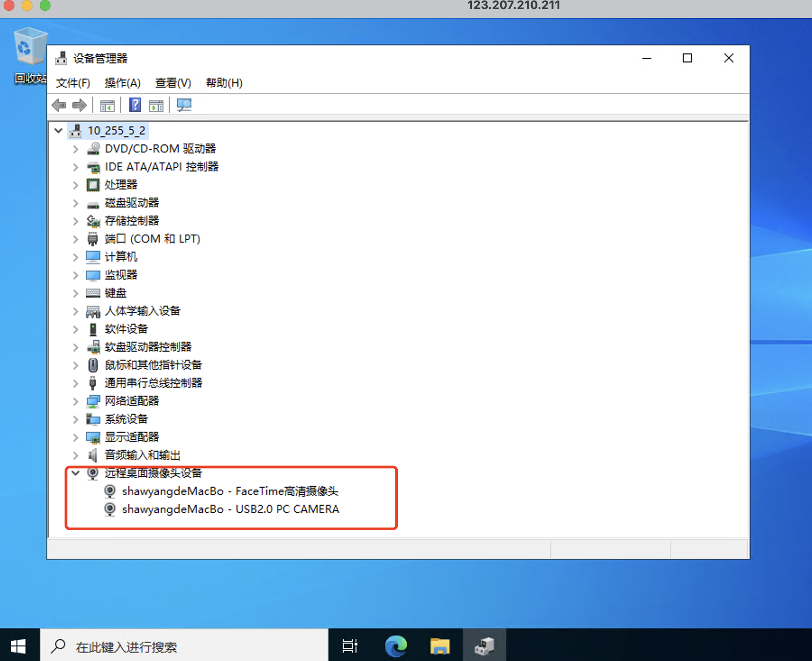This screenshot has width=812, height=661.
Task: Collapse the 10_255_5_2 root node
Action: (x=58, y=131)
